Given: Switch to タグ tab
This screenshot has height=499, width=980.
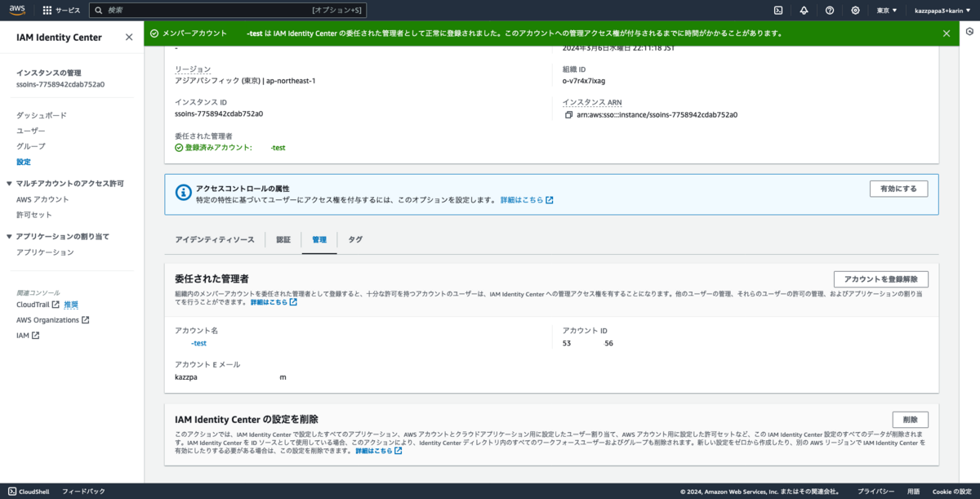Looking at the screenshot, I should pyautogui.click(x=355, y=239).
